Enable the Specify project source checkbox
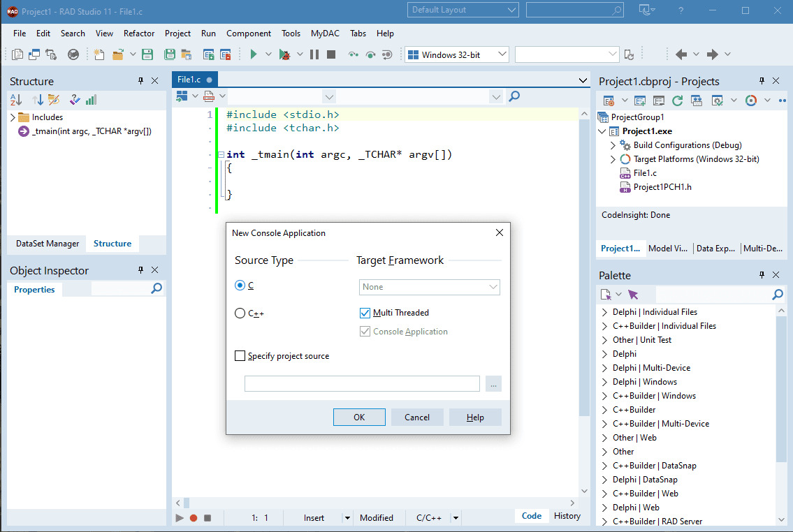Screen dimensions: 793x532 [x=240, y=356]
